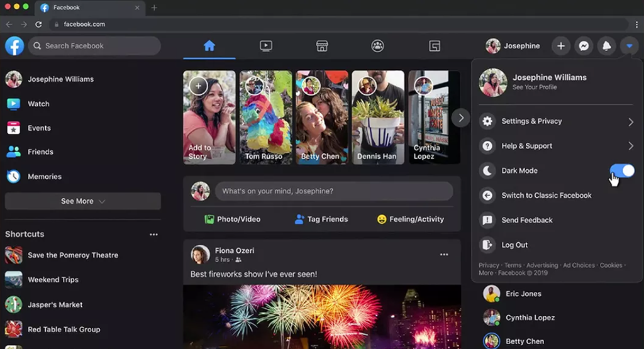The width and height of the screenshot is (644, 349).
Task: Open a new browser tab
Action: (154, 8)
